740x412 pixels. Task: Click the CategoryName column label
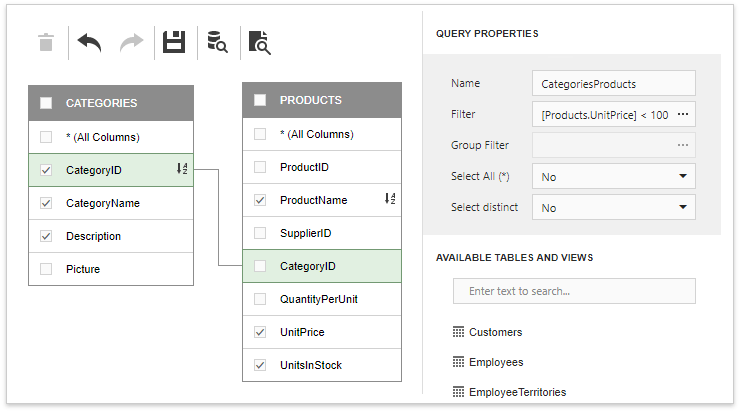(x=103, y=203)
